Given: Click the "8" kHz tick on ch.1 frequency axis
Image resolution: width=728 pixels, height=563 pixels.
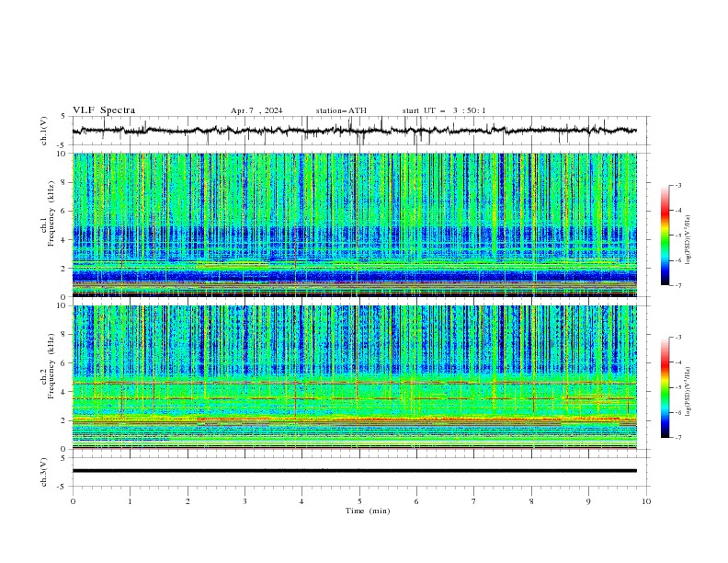Looking at the screenshot, I should tap(63, 182).
